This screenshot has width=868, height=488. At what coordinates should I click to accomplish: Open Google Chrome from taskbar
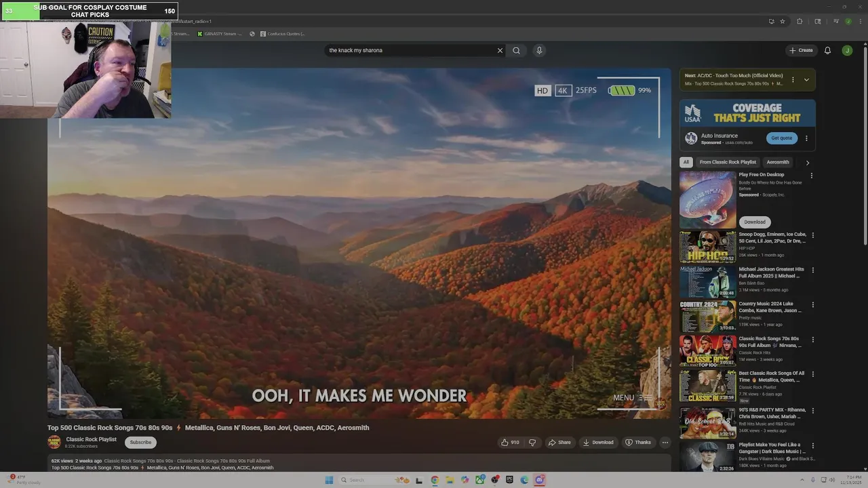[x=435, y=480]
